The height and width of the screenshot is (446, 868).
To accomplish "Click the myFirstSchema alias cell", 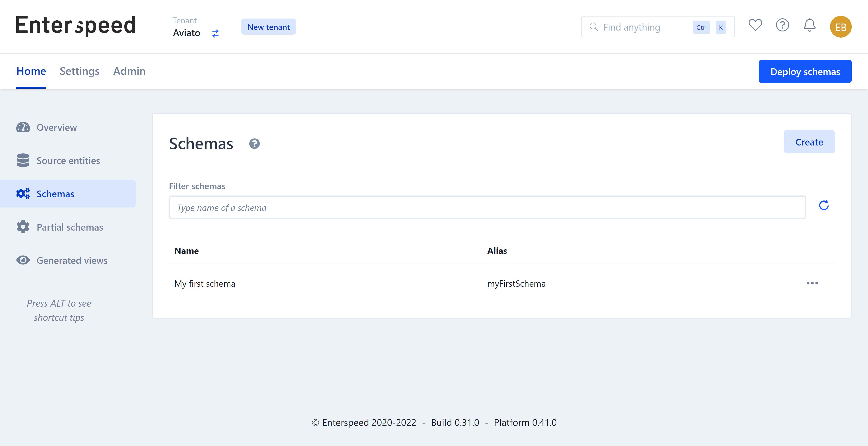I will click(x=516, y=283).
